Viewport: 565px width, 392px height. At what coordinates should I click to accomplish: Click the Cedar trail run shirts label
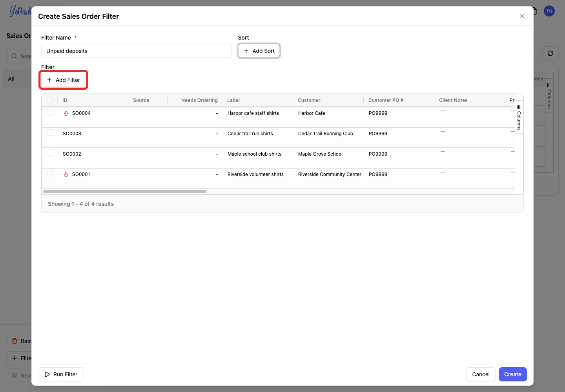click(x=250, y=134)
